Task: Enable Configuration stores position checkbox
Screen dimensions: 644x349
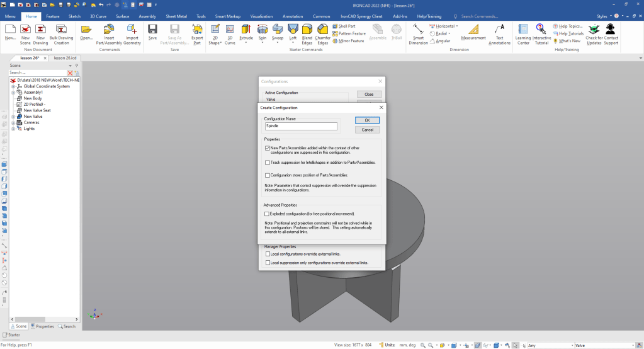Action: pos(268,175)
